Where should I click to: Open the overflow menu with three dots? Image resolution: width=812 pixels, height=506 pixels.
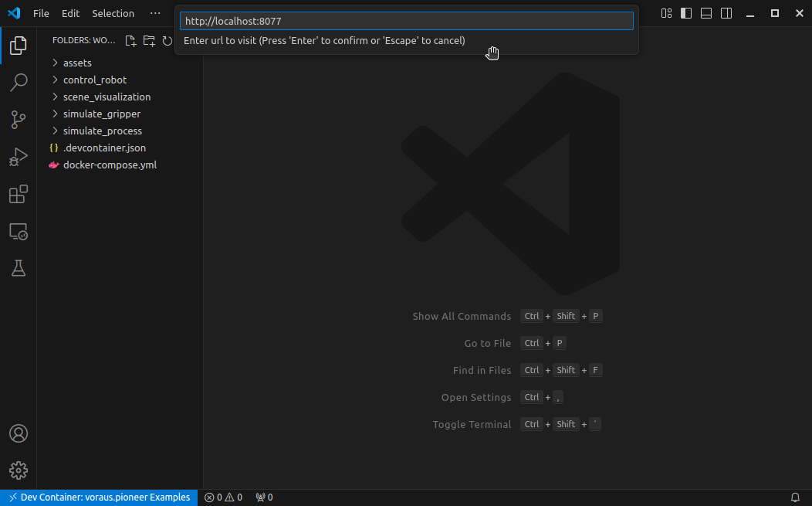click(155, 13)
